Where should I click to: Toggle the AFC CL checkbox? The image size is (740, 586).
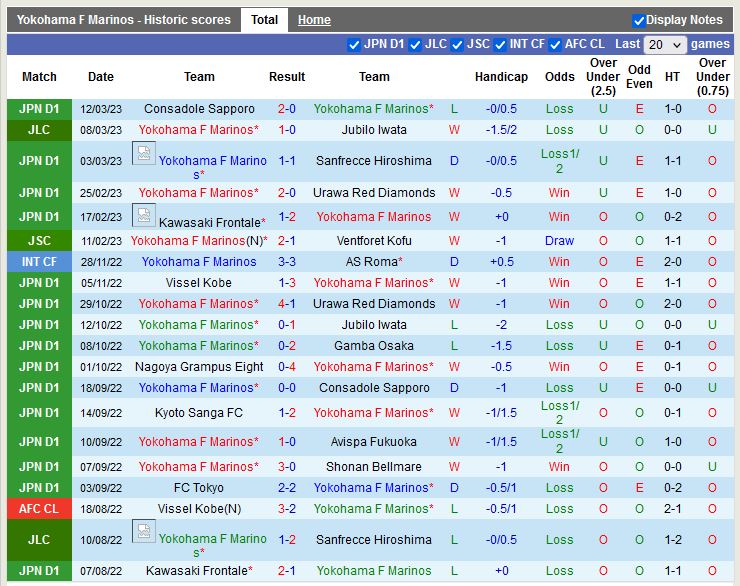coord(555,45)
